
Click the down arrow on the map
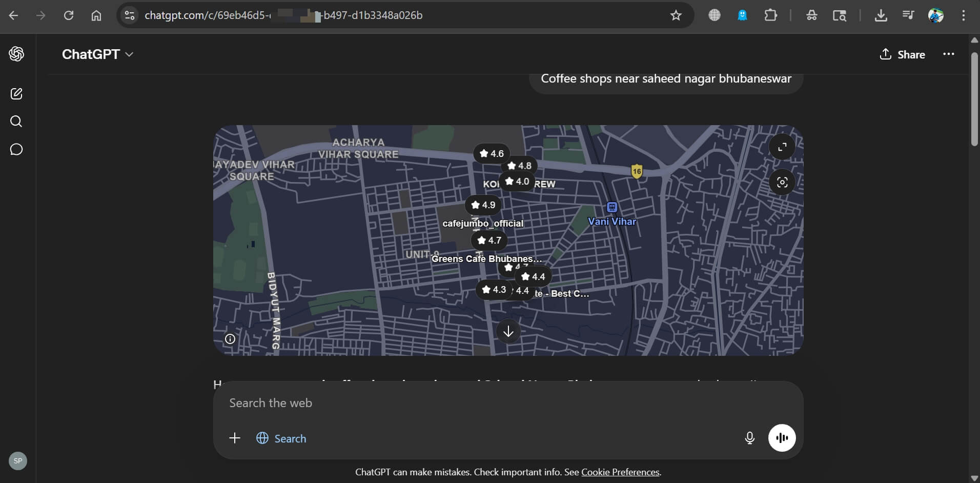pos(508,331)
